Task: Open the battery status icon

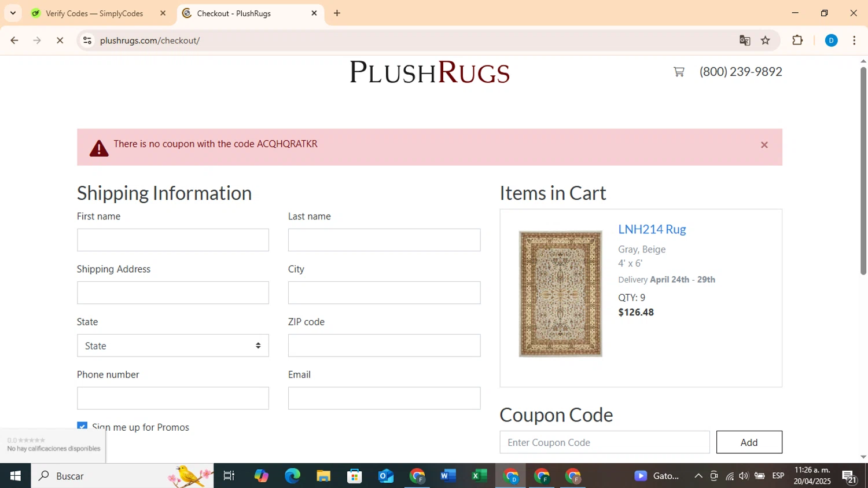Action: pos(759,476)
